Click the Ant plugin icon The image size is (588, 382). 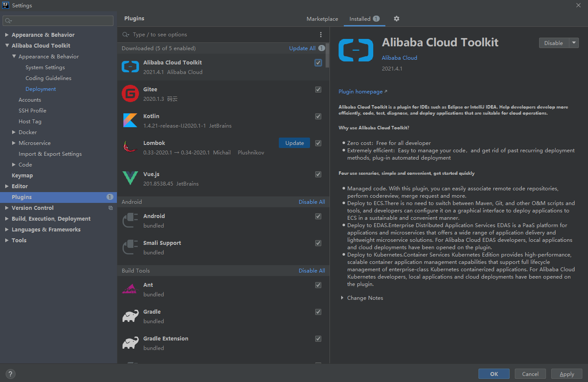(130, 289)
